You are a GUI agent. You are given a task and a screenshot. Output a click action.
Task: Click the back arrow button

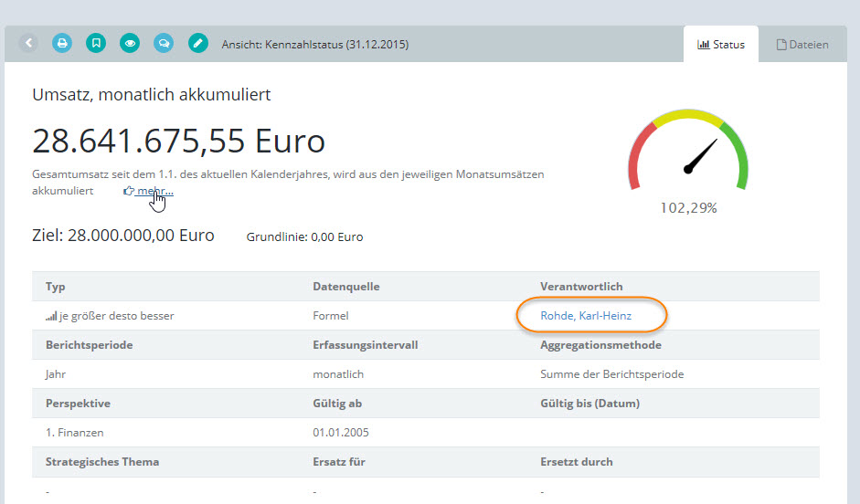pos(28,43)
